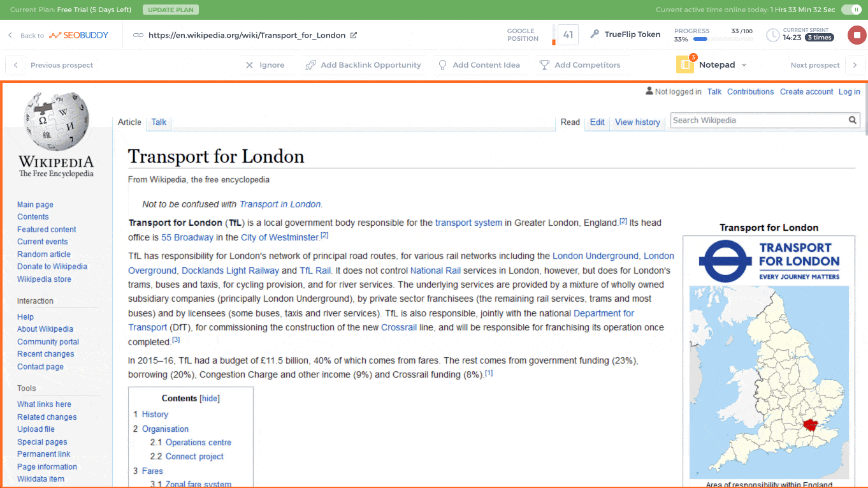Jump to Operations centre in contents
868x488 pixels.
tap(198, 442)
